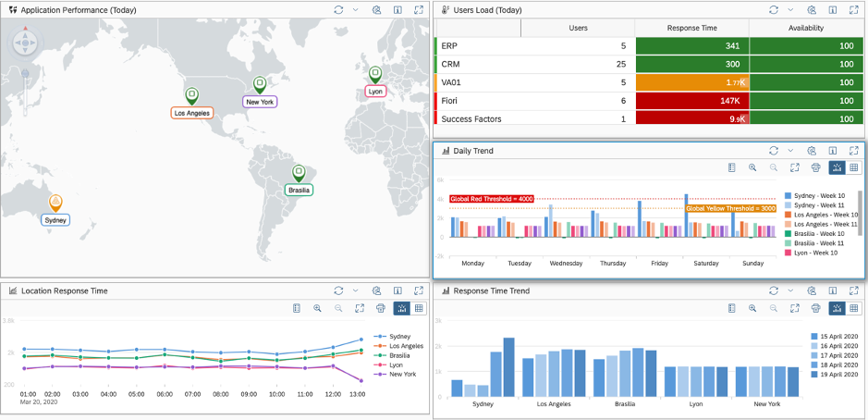Screen dimensions: 868x420
Task: Expand refresh options dropdown in Application Performance
Action: [355, 10]
